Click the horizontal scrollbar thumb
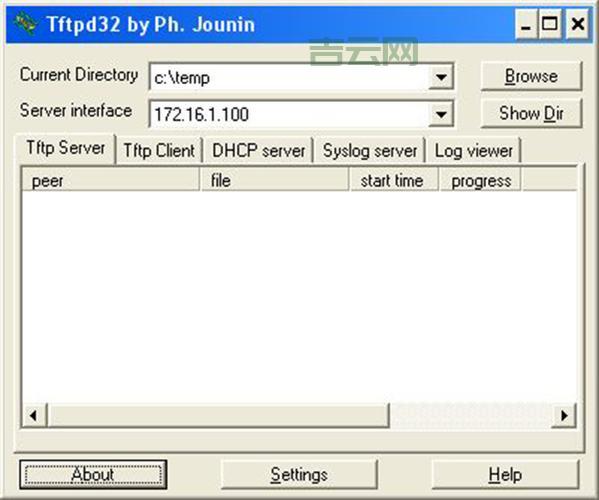599x500 pixels. 219,415
